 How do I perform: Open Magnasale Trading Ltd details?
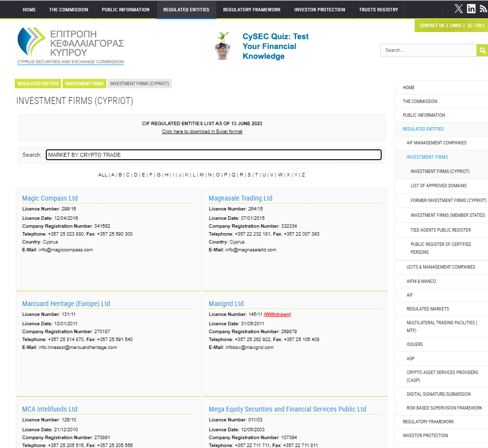click(240, 198)
